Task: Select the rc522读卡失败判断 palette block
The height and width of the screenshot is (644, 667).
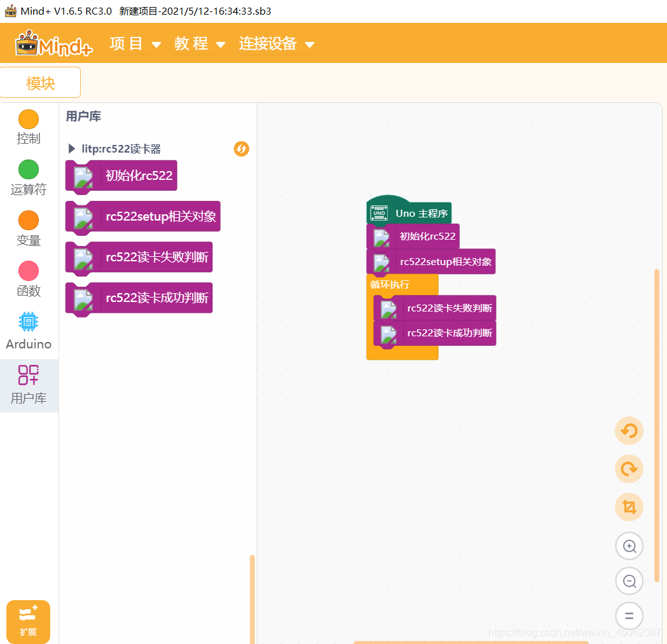Action: (x=139, y=257)
